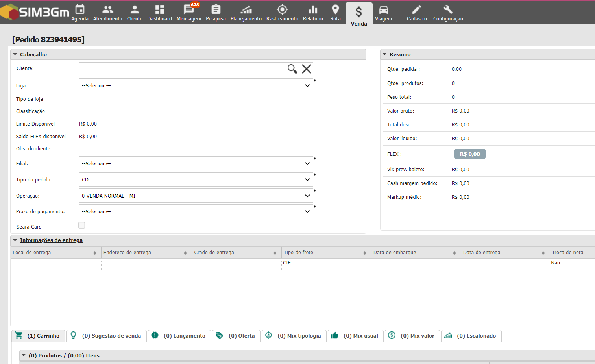Search client with magnifier icon
This screenshot has width=595, height=364.
click(292, 69)
